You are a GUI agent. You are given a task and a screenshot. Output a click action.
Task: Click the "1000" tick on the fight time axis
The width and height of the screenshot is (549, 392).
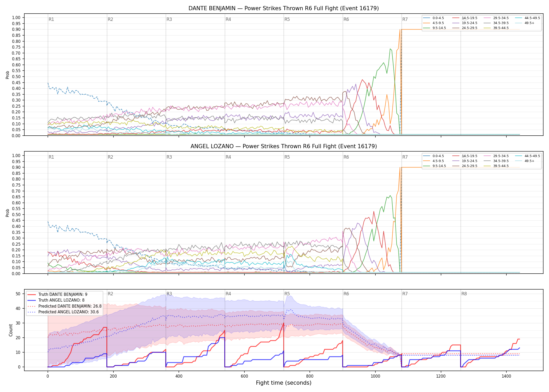point(375,376)
